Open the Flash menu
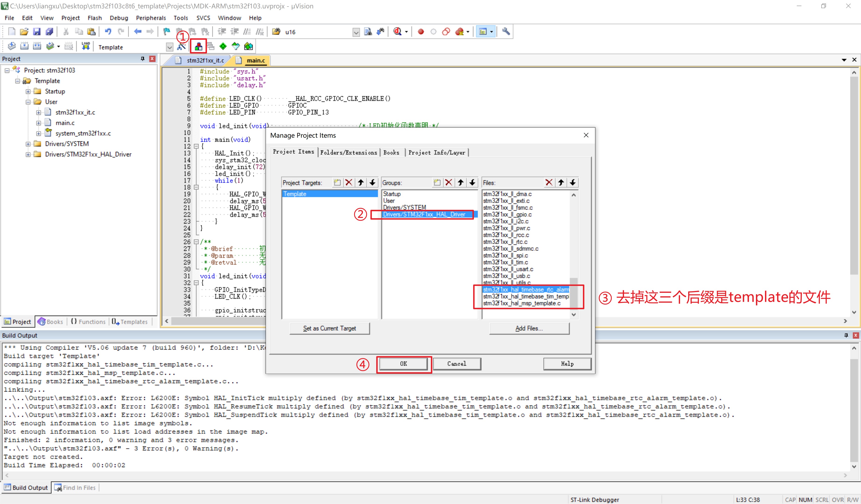This screenshot has width=861, height=504. [x=94, y=18]
